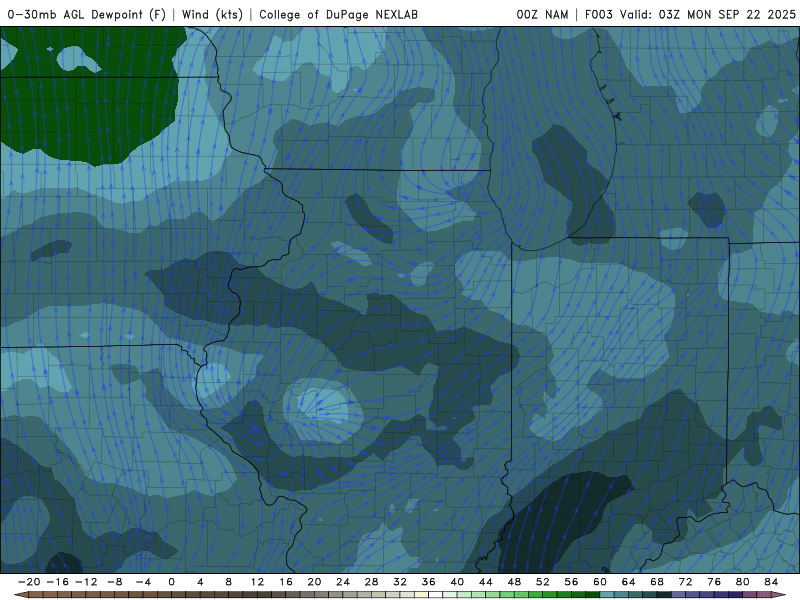The image size is (800, 600).
Task: Click the -20 label on the color scale
Action: tap(29, 582)
